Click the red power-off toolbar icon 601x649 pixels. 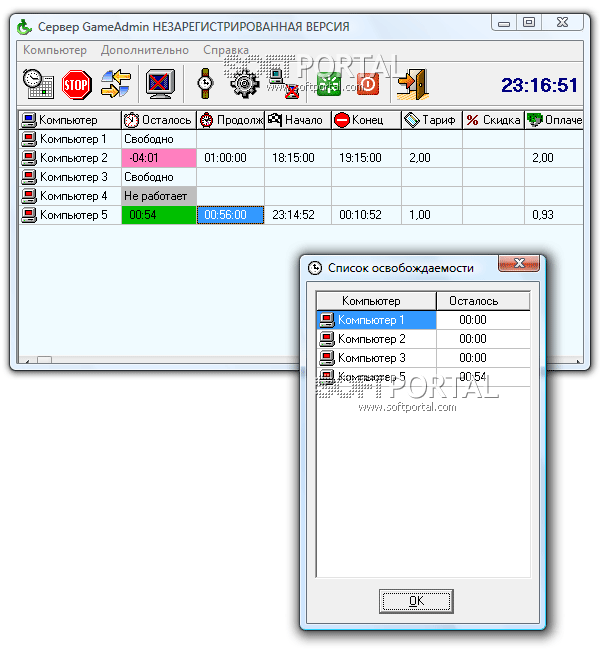tap(368, 84)
